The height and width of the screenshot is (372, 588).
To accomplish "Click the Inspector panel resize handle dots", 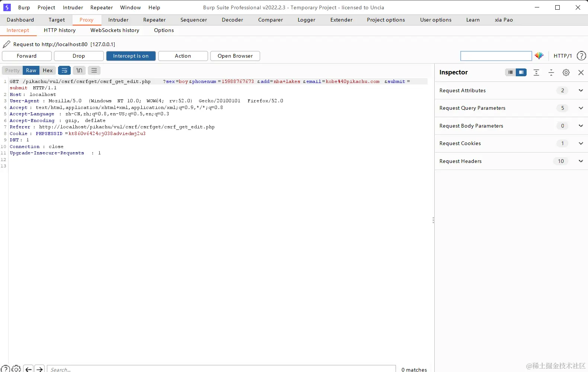I will [433, 220].
